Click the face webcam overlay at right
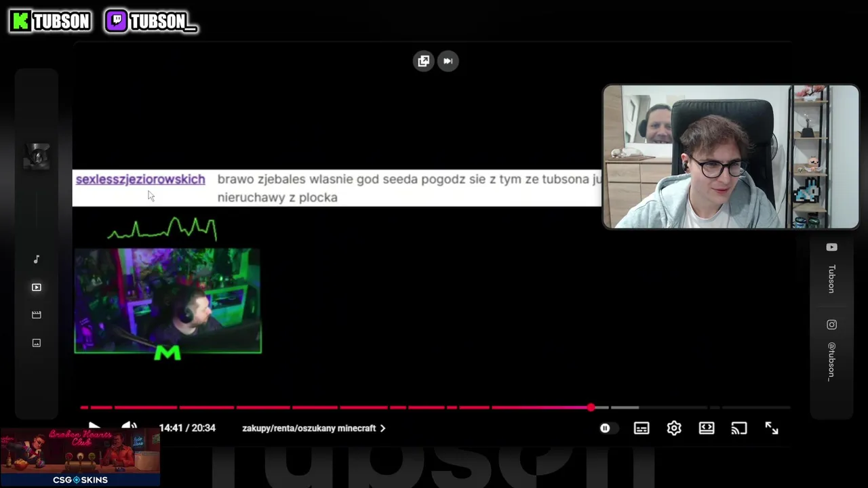Viewport: 868px width, 488px height. [x=731, y=157]
